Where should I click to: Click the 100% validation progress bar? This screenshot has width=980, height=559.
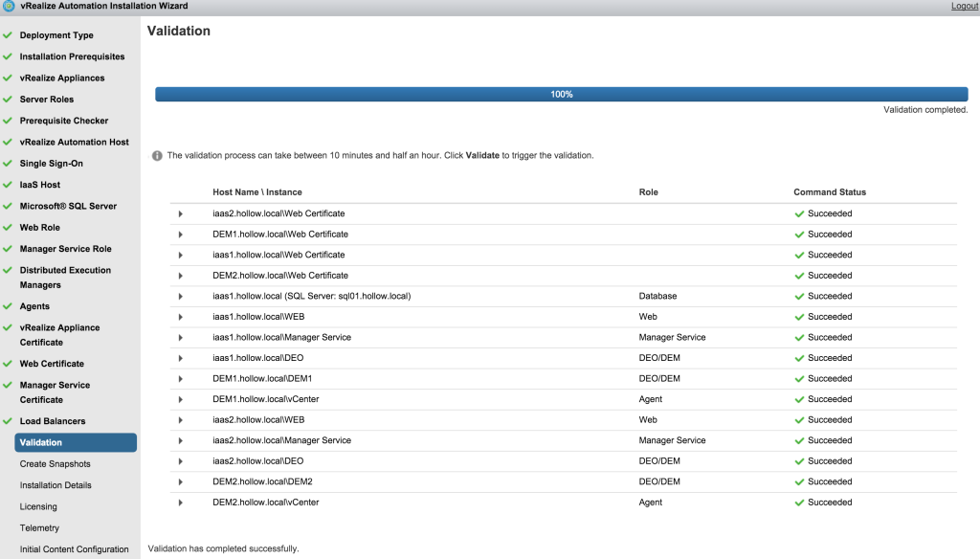[x=561, y=95]
